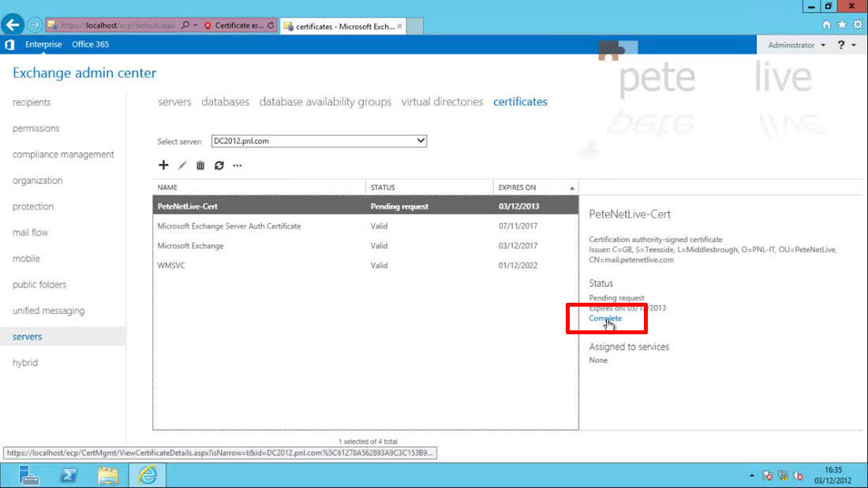Click the browser forward arrow
This screenshot has width=868, height=488.
34,25
